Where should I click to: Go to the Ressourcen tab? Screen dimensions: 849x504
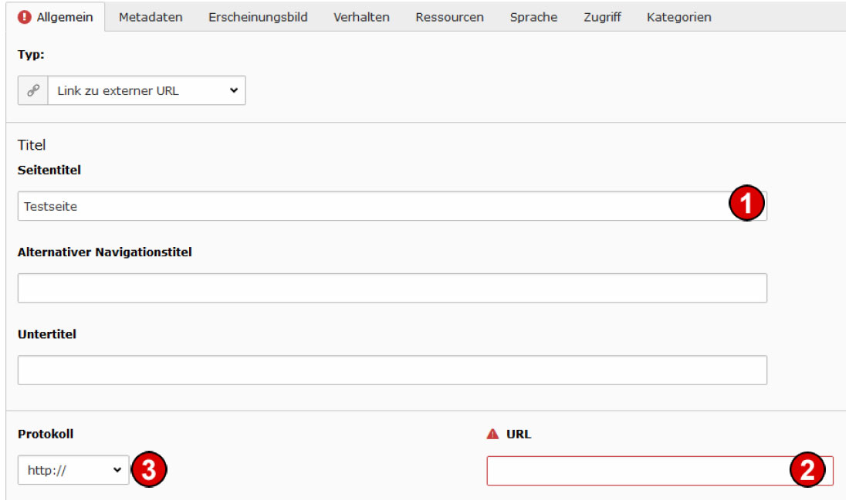coord(449,17)
